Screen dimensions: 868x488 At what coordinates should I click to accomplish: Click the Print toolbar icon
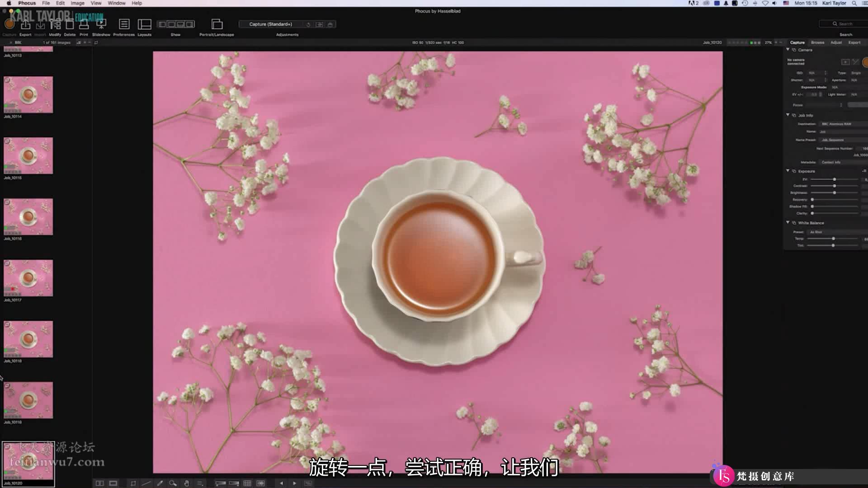click(84, 24)
